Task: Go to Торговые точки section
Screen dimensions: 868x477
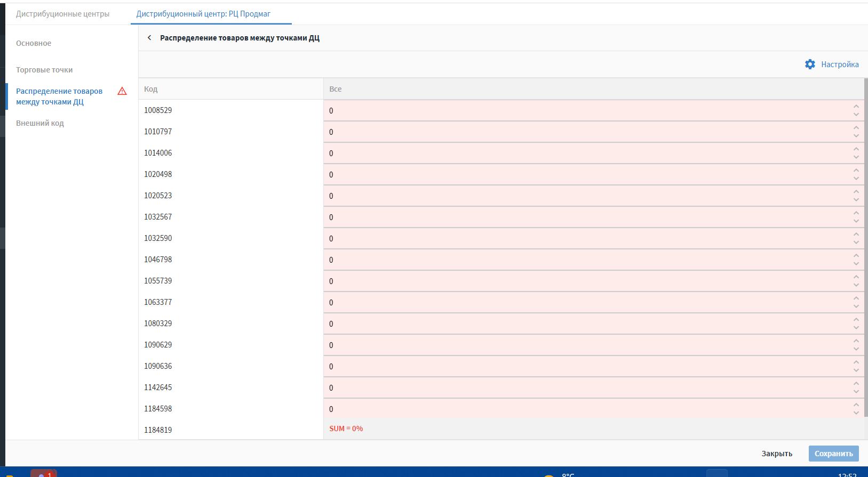Action: (44, 70)
